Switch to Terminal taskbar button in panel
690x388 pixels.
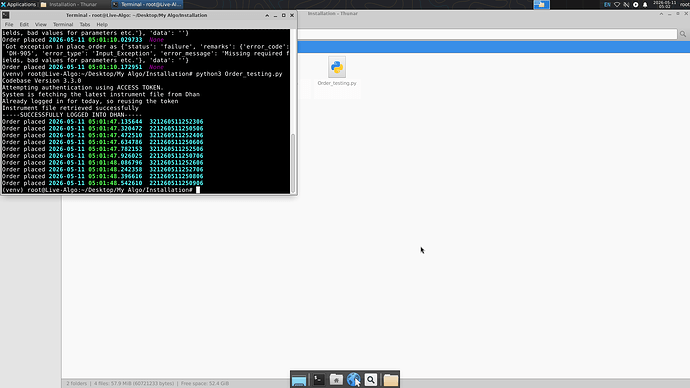pos(147,4)
